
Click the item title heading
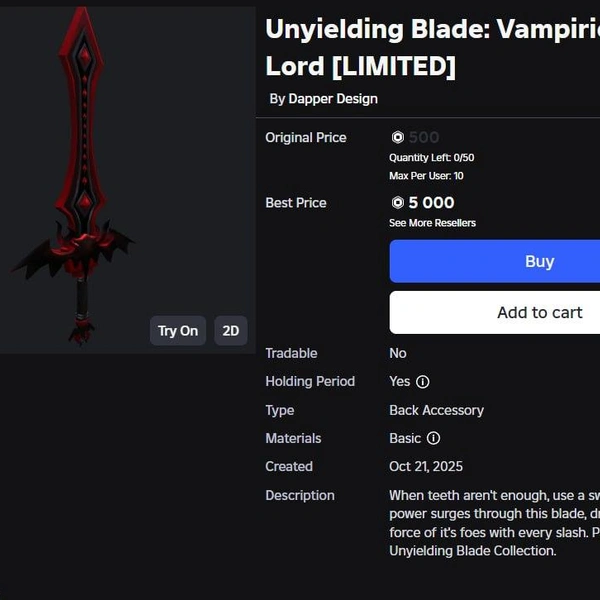tap(430, 48)
